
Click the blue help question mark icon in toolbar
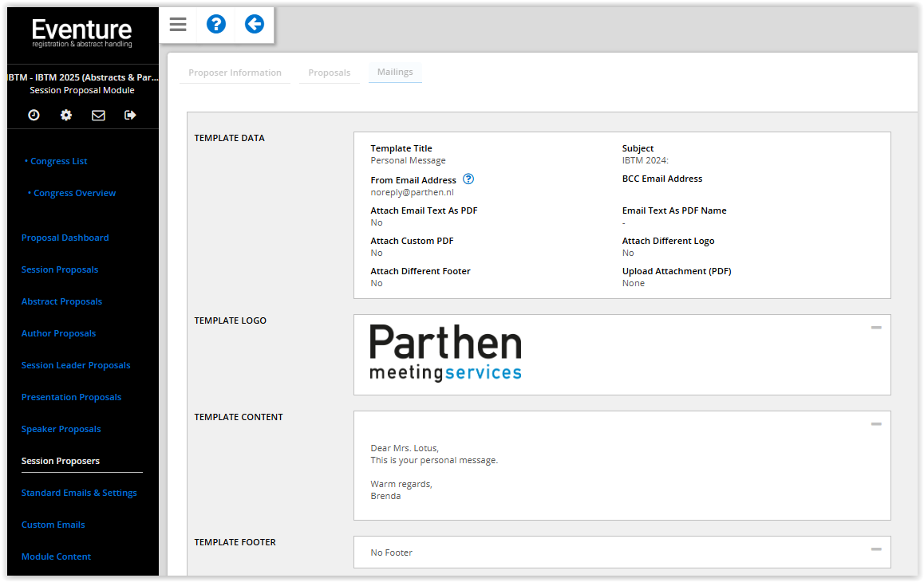pos(216,24)
